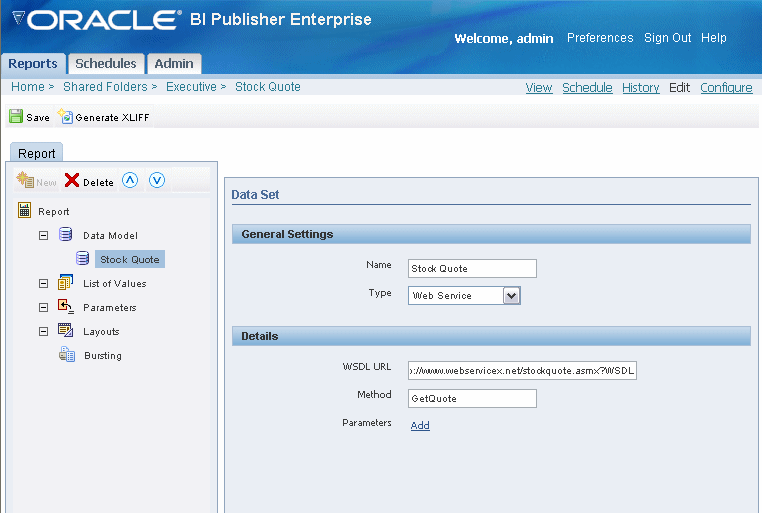Screen dimensions: 762x513
Task: Click the Method input field
Action: point(472,398)
